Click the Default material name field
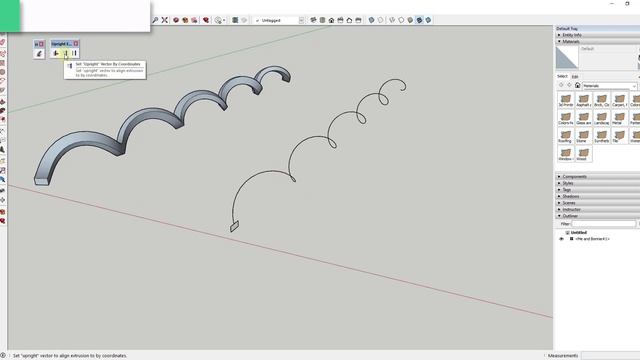 pos(608,49)
